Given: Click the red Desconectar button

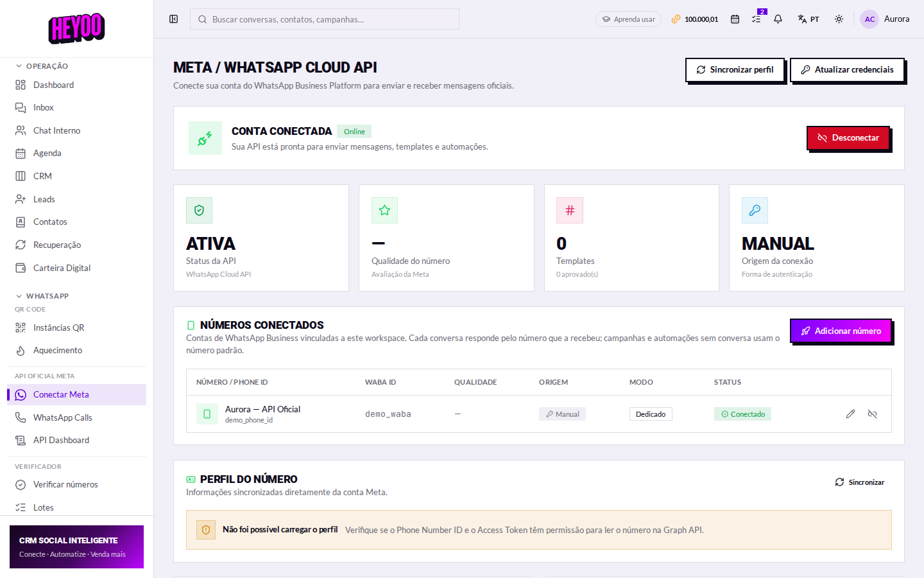Looking at the screenshot, I should click(848, 138).
